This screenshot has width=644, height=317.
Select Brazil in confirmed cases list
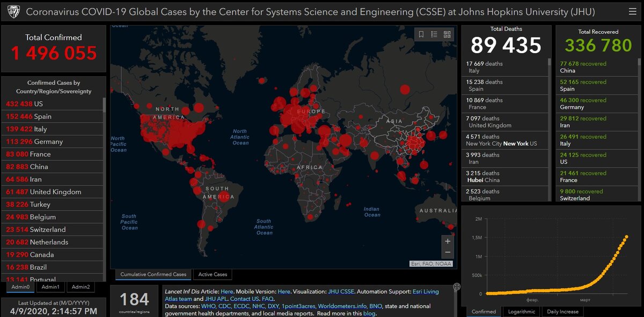coord(52,267)
